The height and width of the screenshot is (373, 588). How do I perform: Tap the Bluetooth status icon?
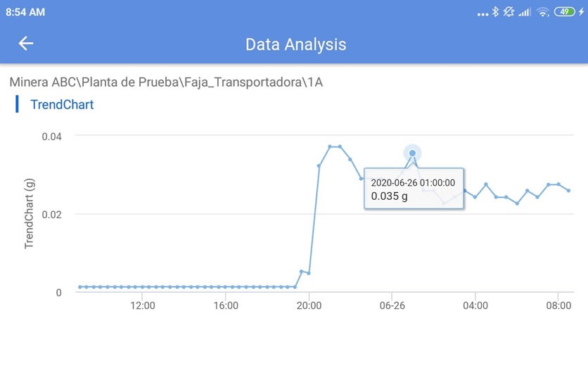point(495,12)
